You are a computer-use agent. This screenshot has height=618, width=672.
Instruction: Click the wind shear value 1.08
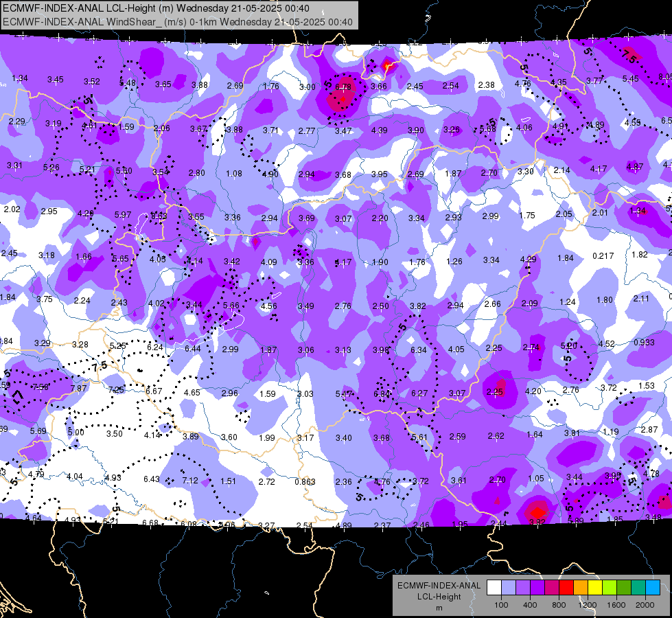point(234,174)
